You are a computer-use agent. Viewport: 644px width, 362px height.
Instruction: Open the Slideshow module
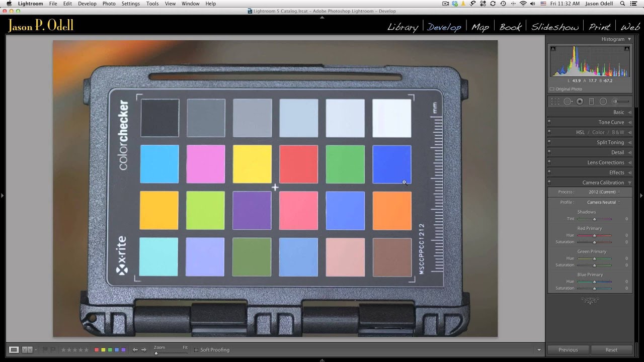(x=555, y=27)
